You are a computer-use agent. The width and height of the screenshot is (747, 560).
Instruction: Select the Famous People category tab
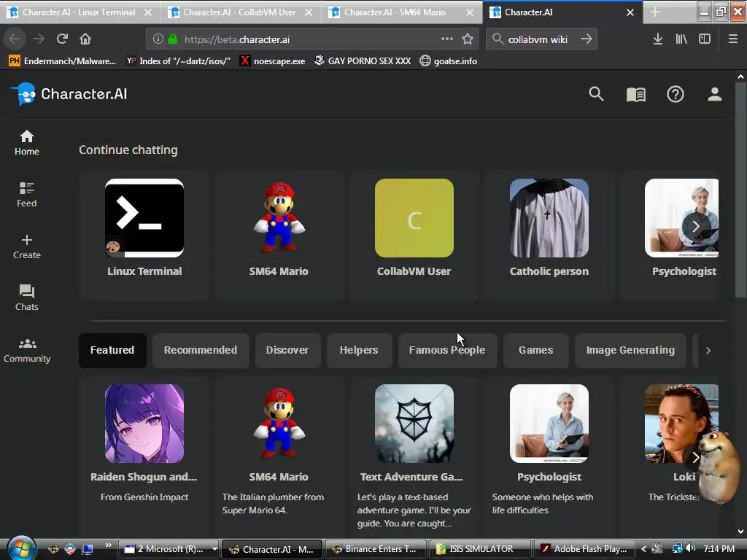447,351
